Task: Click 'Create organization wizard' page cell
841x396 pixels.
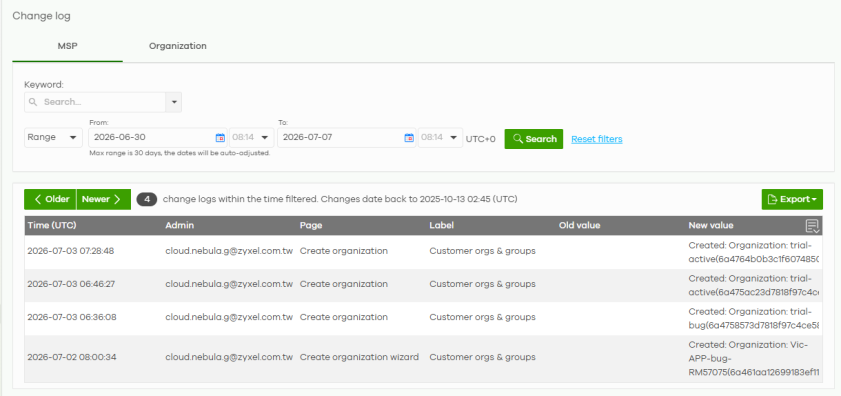Action: coord(359,357)
